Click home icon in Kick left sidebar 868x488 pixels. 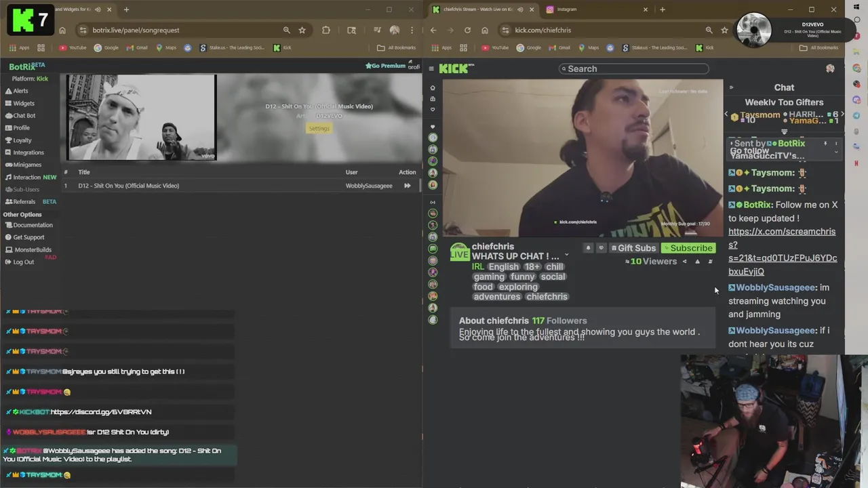coord(433,87)
